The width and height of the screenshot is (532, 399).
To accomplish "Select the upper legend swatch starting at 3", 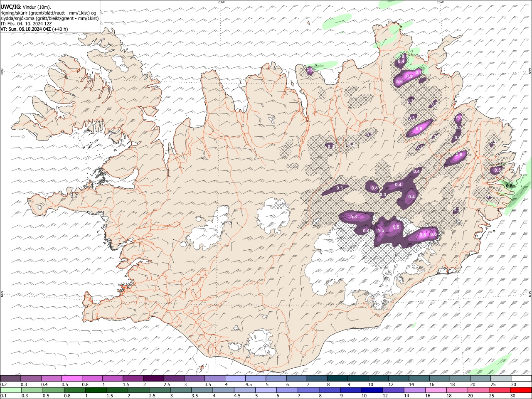I will [x=194, y=378].
